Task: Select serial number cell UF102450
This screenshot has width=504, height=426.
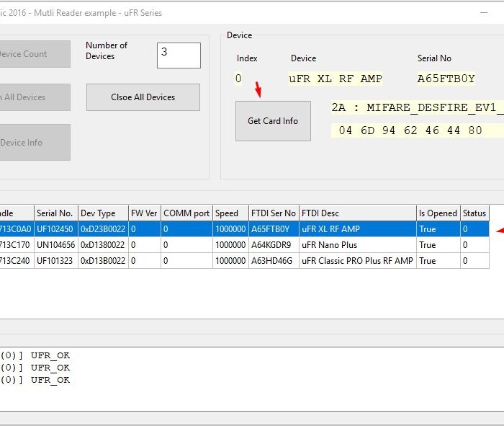Action: 56,229
